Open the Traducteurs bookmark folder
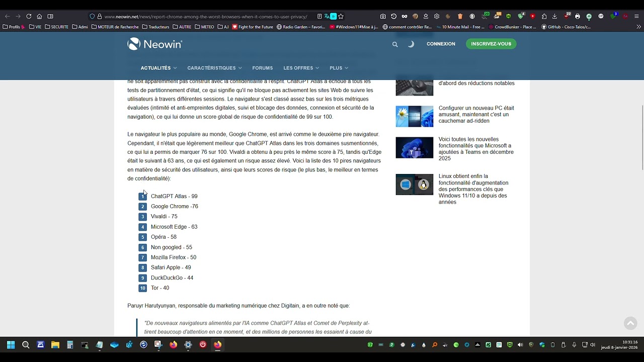The image size is (644, 362). (x=155, y=27)
